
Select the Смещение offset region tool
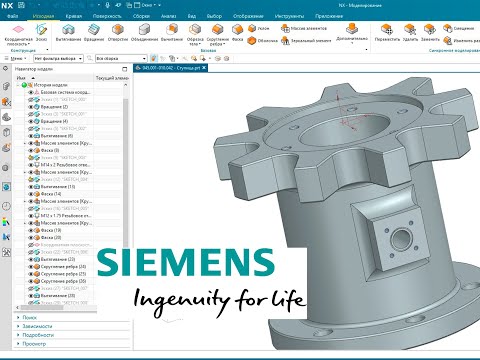point(458,29)
